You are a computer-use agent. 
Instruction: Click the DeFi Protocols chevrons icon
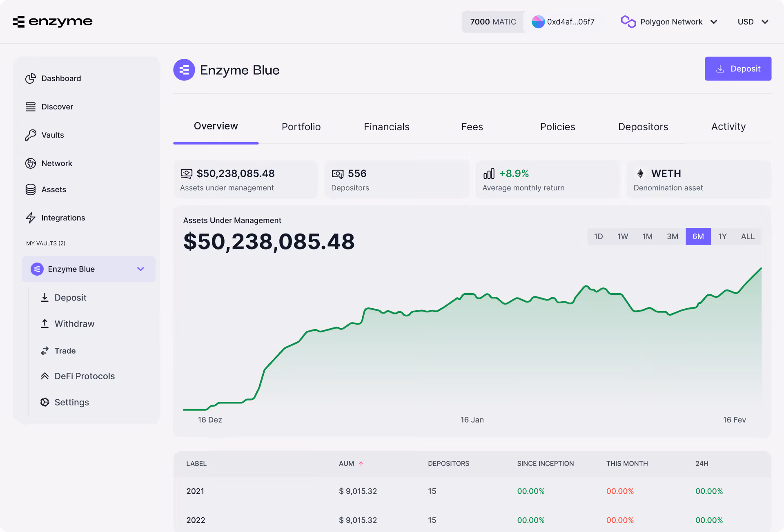click(x=45, y=376)
